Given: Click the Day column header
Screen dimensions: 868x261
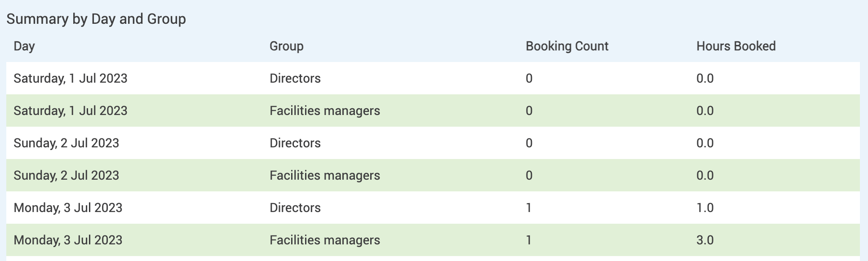Looking at the screenshot, I should pyautogui.click(x=24, y=46).
